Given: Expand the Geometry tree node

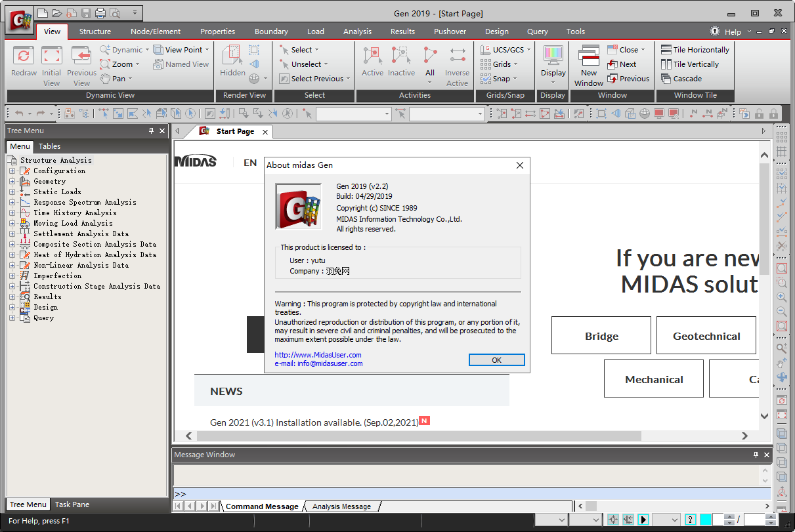Looking at the screenshot, I should click(x=12, y=182).
